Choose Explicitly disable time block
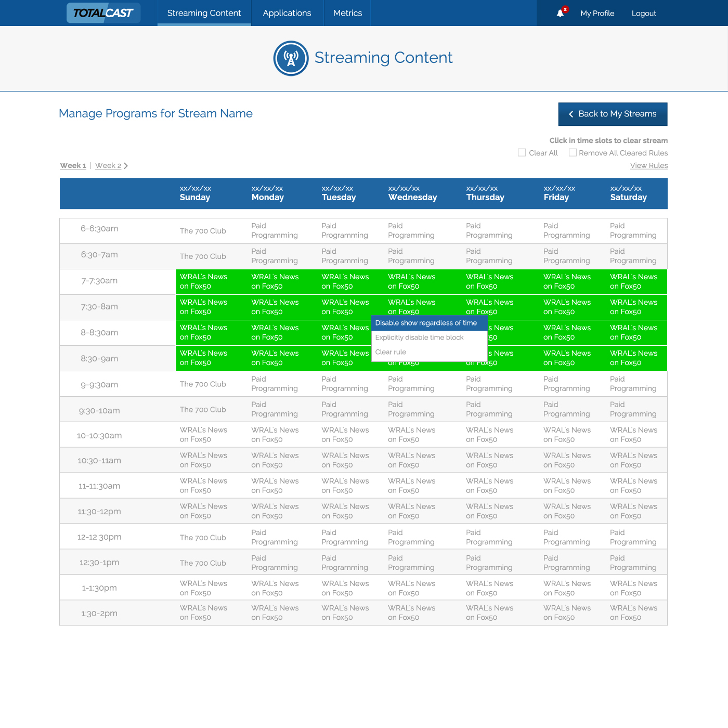Viewport: 728px width, 728px height. pos(429,337)
